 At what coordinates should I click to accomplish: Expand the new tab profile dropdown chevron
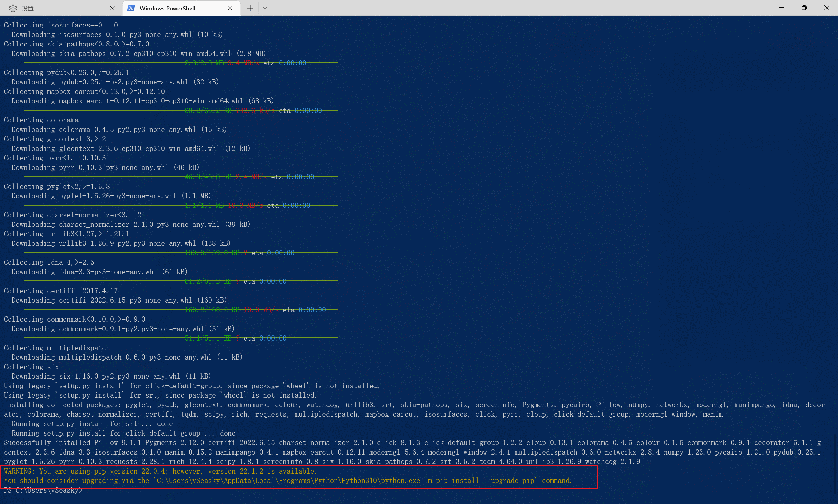coord(265,8)
